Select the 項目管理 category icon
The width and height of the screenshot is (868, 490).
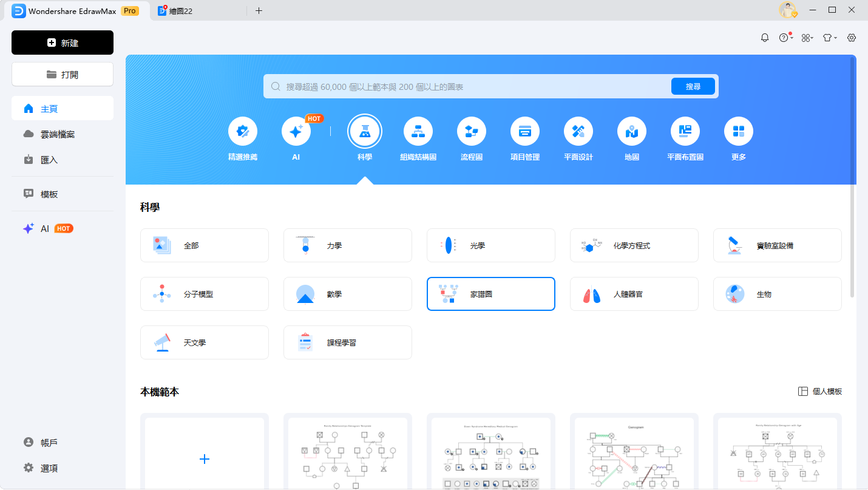click(524, 131)
